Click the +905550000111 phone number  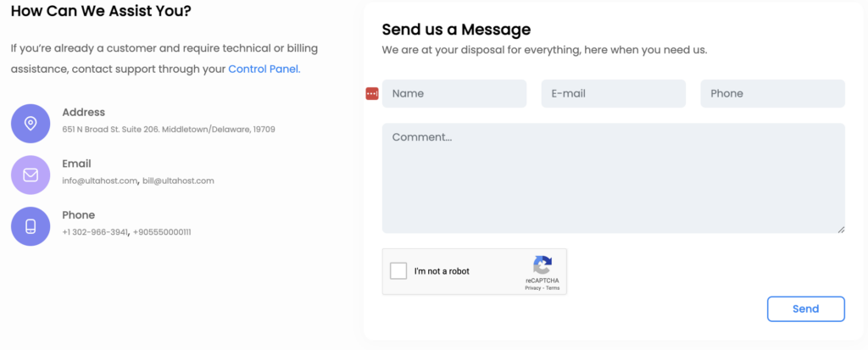click(x=162, y=232)
